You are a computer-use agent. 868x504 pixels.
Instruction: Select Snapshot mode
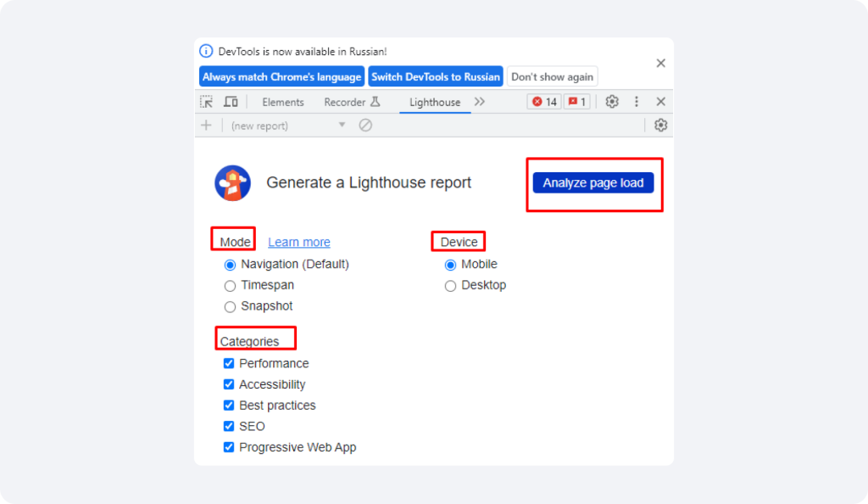coord(230,307)
